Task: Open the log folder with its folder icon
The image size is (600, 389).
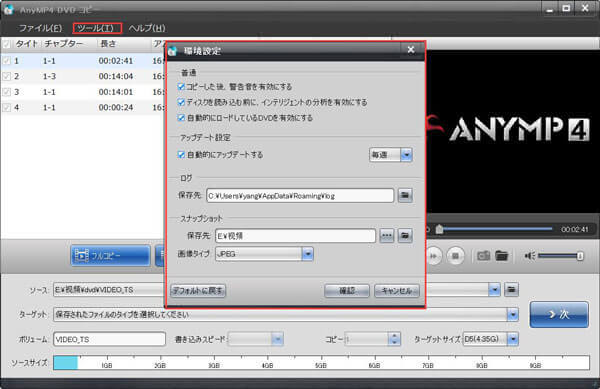Action: pos(405,195)
